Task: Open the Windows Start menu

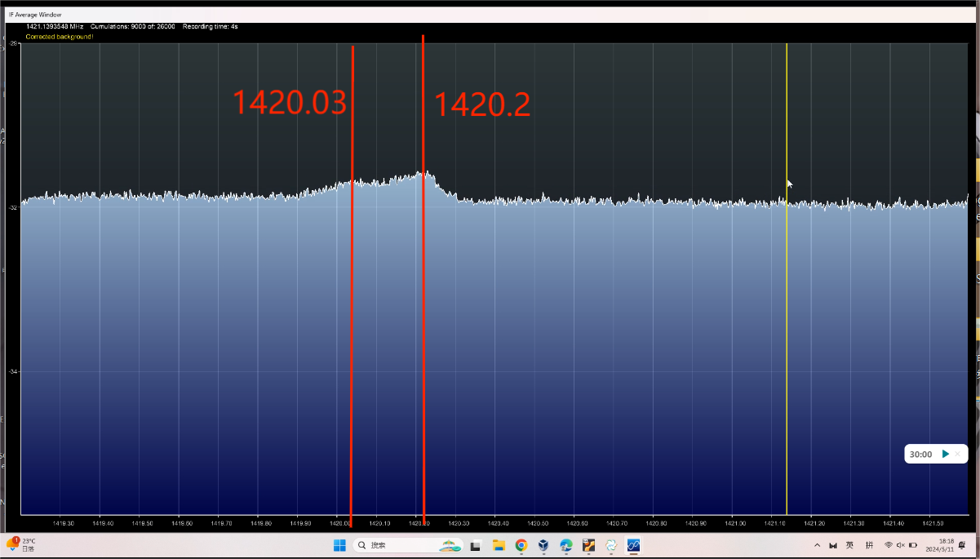Action: tap(339, 545)
